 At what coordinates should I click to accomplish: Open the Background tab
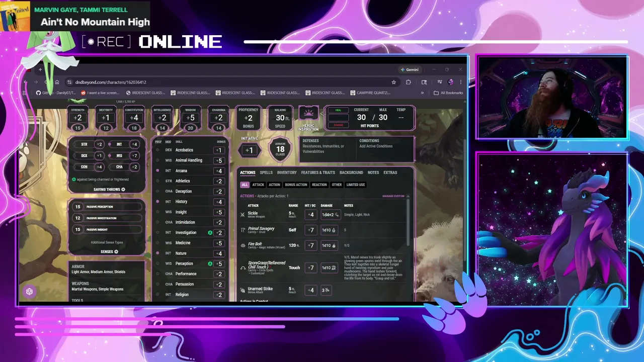coord(351,172)
